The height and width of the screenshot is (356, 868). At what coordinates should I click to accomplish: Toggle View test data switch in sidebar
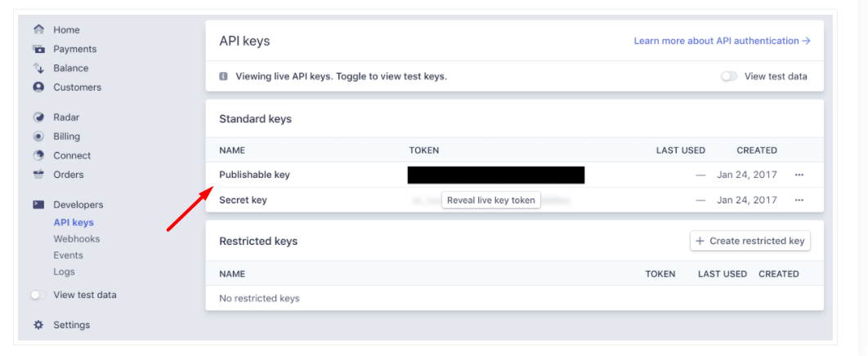coord(38,295)
